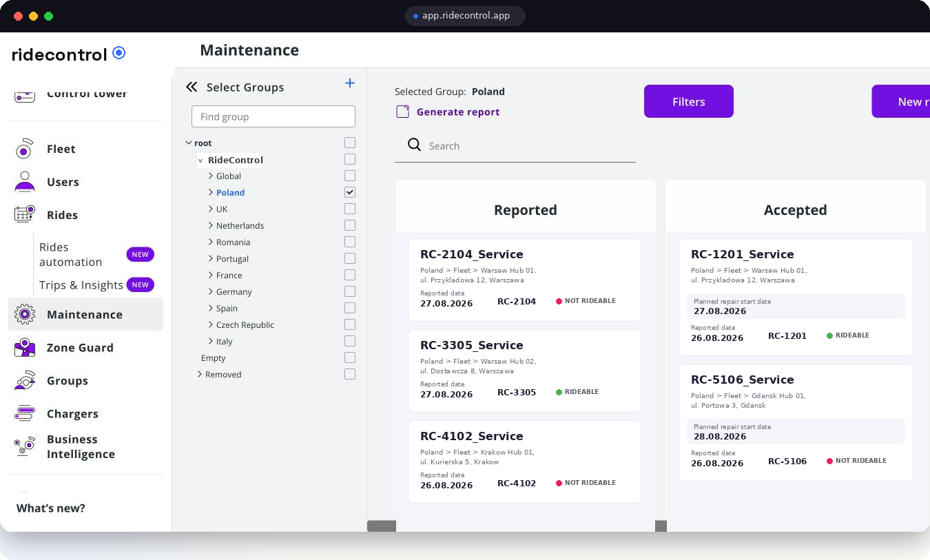The height and width of the screenshot is (560, 930).
Task: Click the Generate report link
Action: coord(458,112)
